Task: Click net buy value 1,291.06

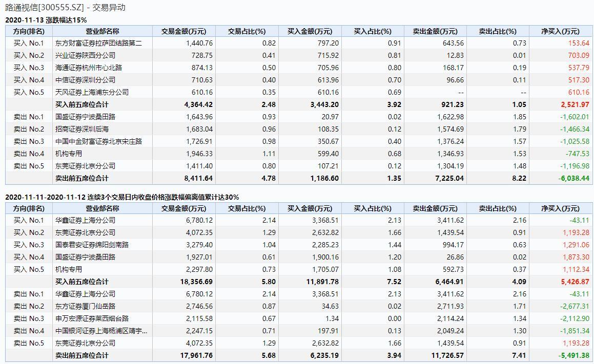Action: point(576,245)
